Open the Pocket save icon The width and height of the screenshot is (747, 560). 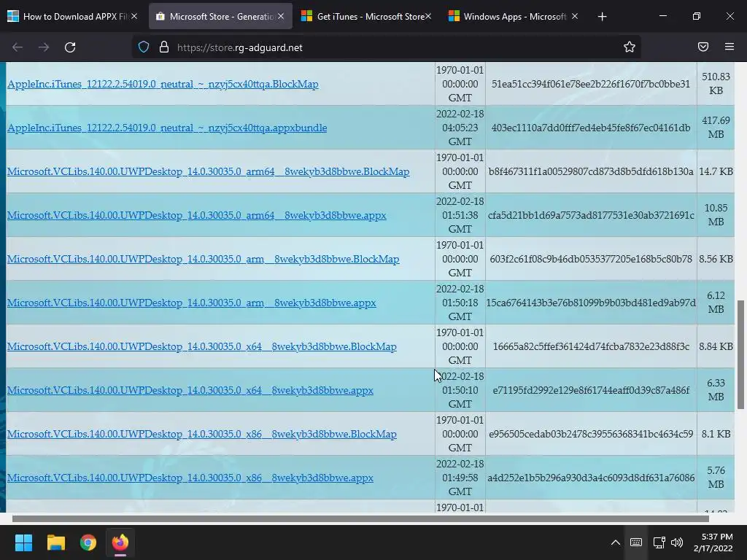pos(703,47)
